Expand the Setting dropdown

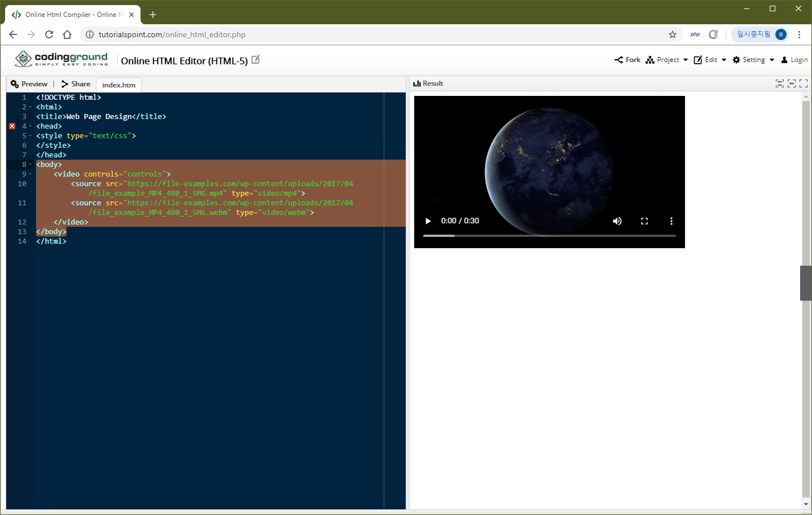[752, 60]
